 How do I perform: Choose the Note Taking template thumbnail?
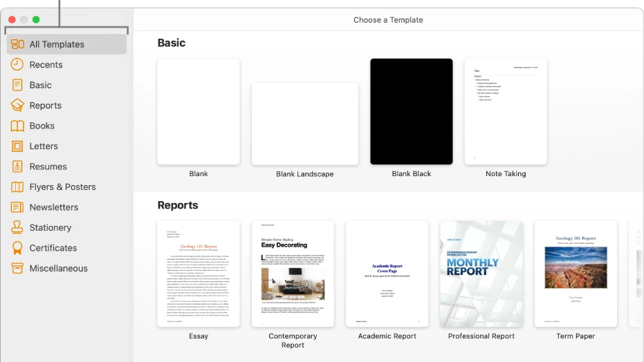(506, 111)
